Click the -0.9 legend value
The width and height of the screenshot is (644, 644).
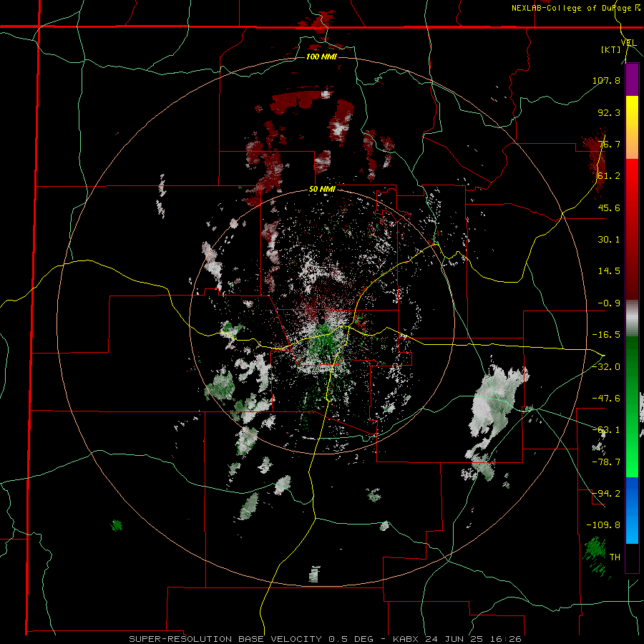coord(609,303)
